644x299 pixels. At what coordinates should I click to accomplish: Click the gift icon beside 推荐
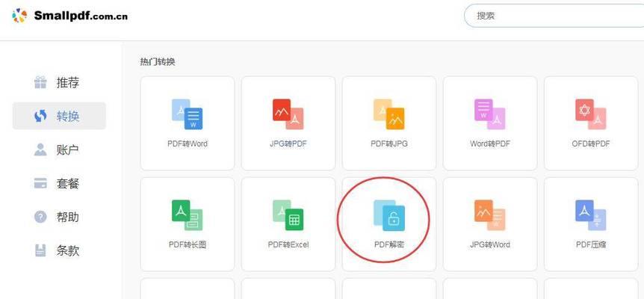pos(40,82)
